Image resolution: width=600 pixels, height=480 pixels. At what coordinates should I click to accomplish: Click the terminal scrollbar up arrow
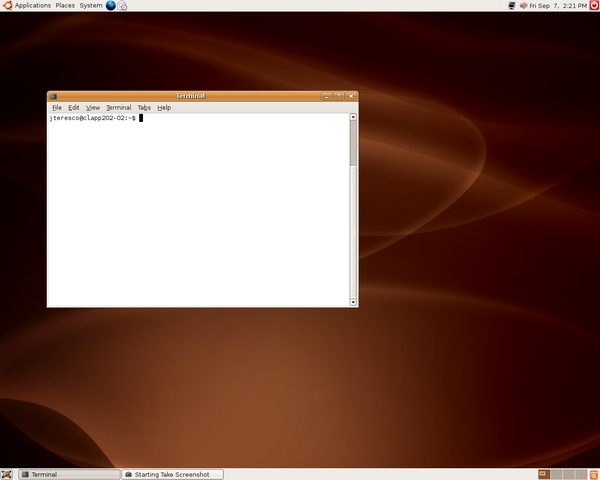[x=353, y=117]
